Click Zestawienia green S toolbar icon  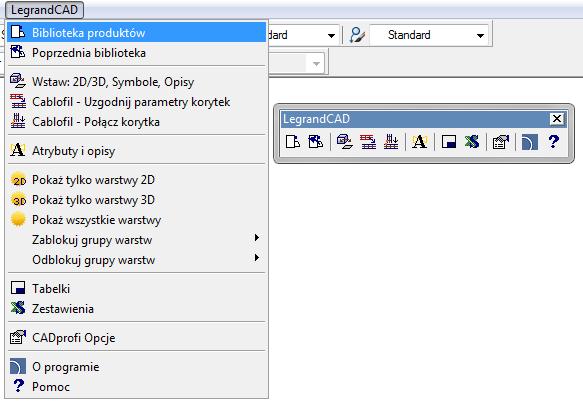(x=472, y=142)
